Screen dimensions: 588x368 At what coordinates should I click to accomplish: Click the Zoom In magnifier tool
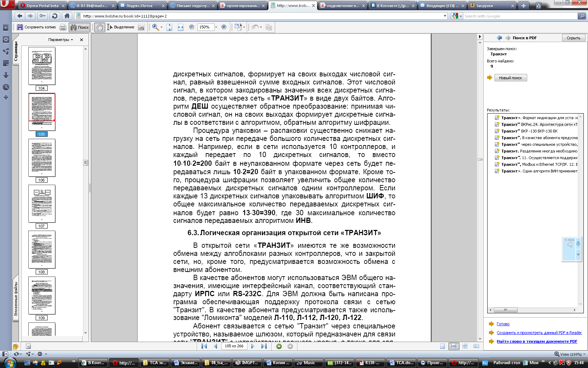(x=155, y=27)
